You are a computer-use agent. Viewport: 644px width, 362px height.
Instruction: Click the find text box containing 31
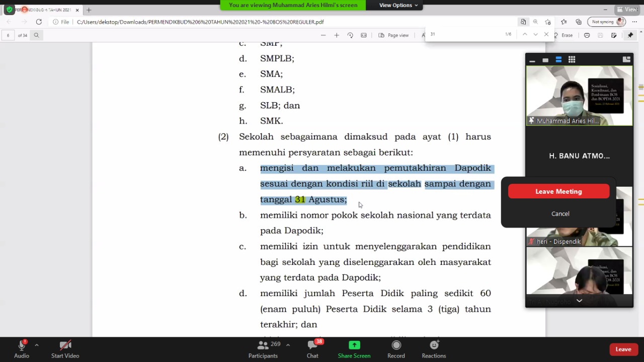click(x=465, y=34)
